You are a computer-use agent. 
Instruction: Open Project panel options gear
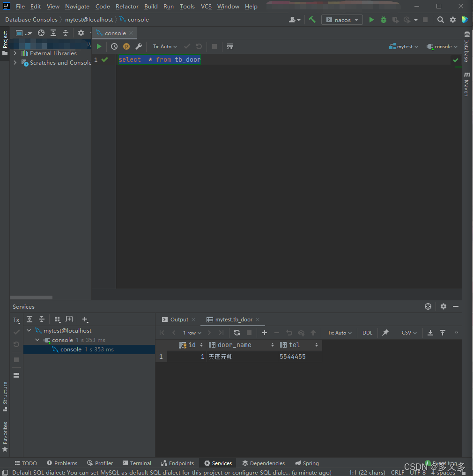81,33
